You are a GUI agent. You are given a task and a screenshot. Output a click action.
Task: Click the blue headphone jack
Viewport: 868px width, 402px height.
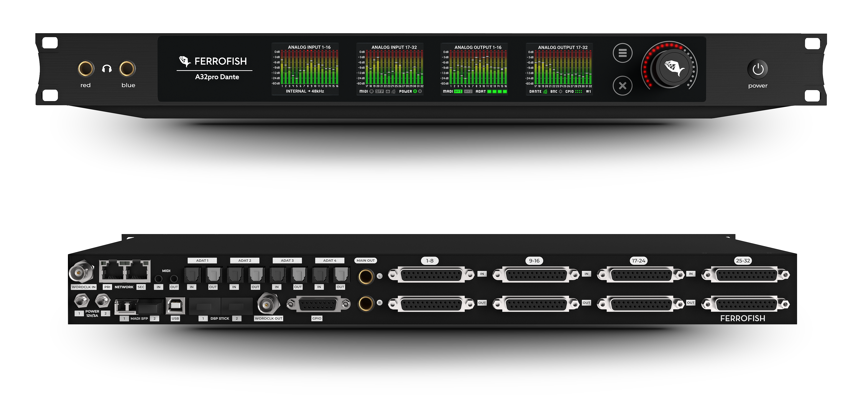tap(127, 68)
